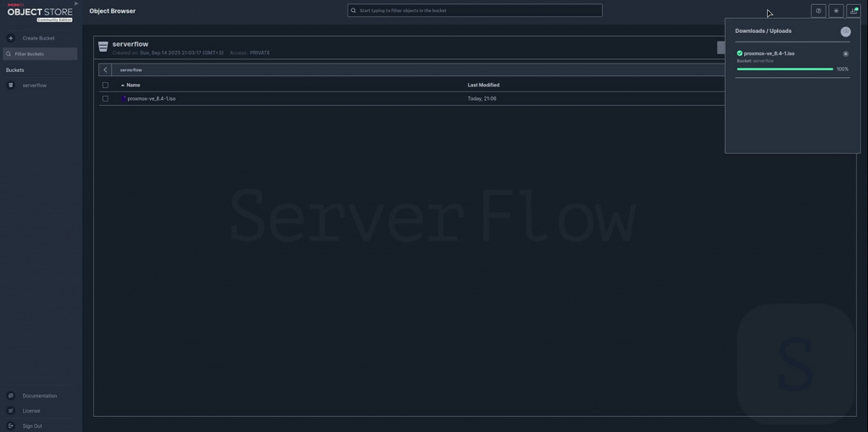Screen dimensions: 868x432
Task: Select the proxmox-ve_8.4-1.iso row checkbox
Action: click(105, 98)
